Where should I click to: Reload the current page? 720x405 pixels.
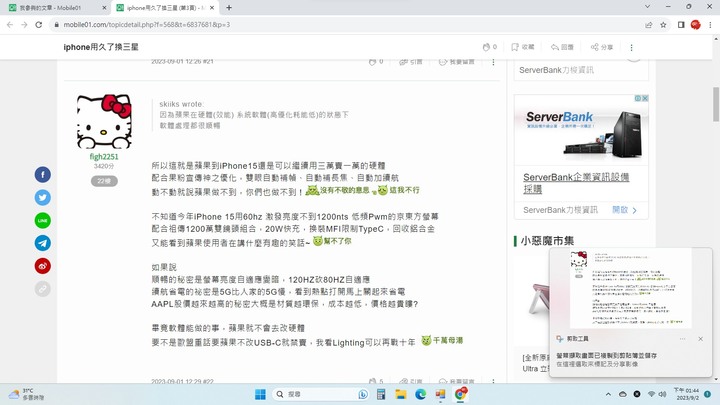tap(39, 25)
